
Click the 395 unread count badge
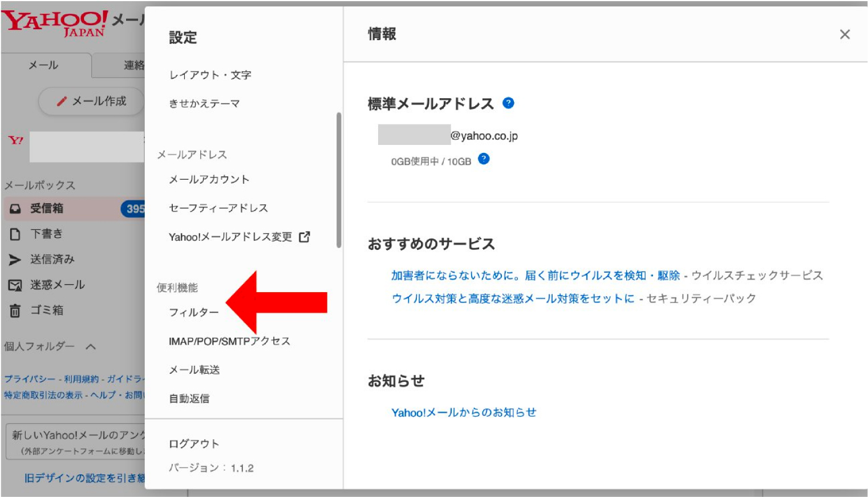point(133,209)
